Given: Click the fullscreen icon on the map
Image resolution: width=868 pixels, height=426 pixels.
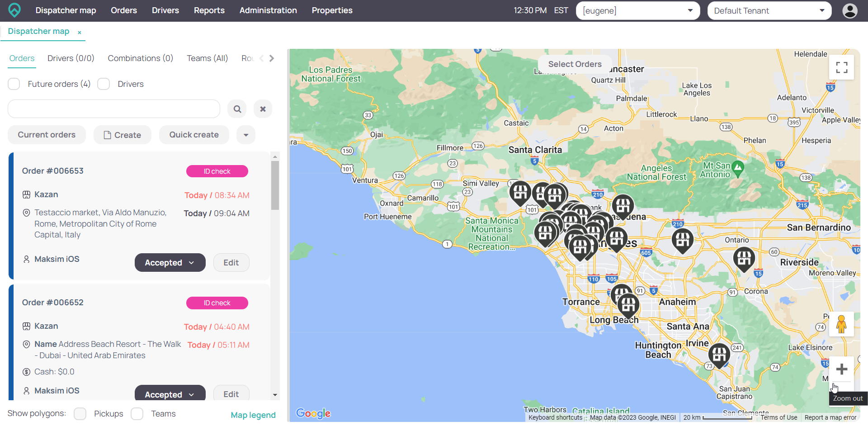Looking at the screenshot, I should tap(841, 66).
